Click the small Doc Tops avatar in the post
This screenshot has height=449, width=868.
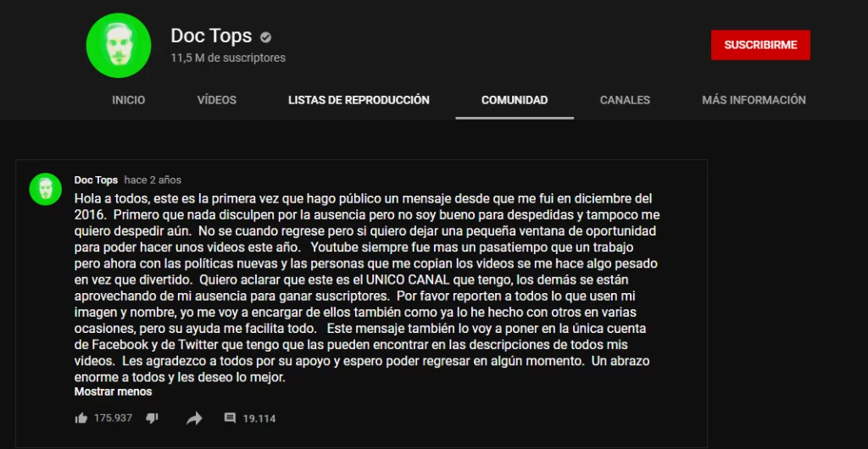(x=46, y=189)
